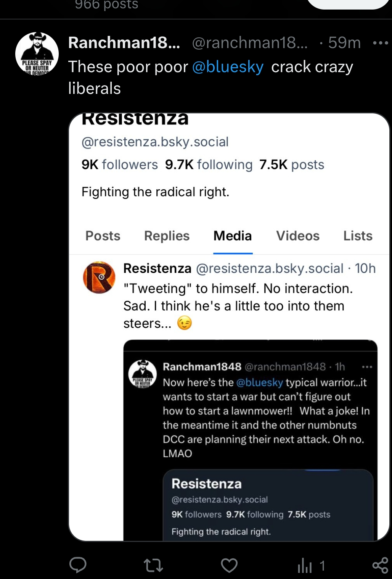Open the three-dot more options menu

click(x=380, y=43)
